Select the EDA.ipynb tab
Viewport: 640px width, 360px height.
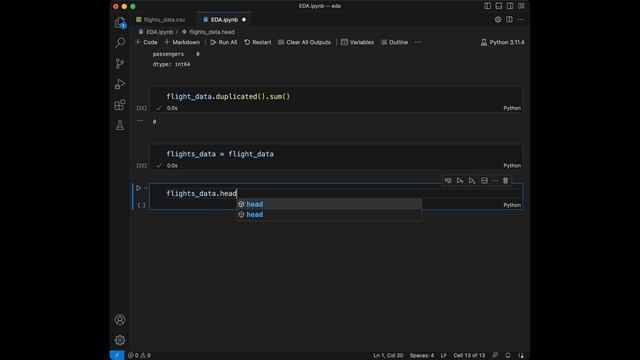pyautogui.click(x=224, y=20)
